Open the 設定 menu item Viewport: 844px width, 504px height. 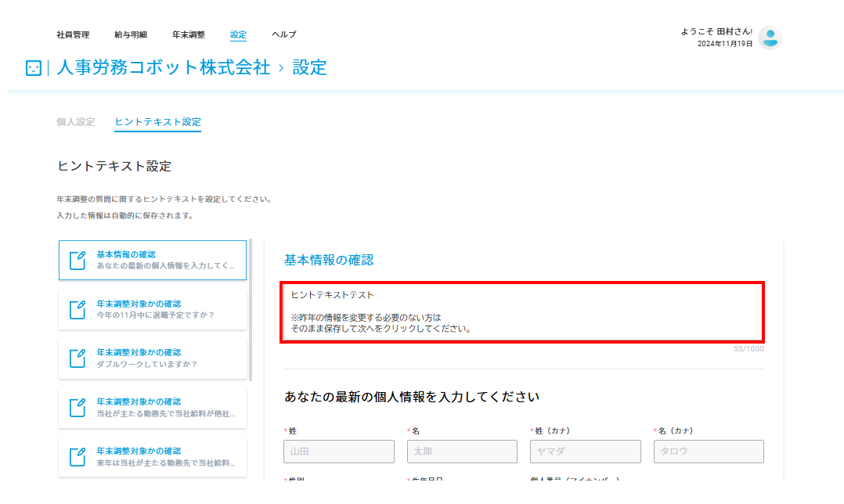pos(239,34)
